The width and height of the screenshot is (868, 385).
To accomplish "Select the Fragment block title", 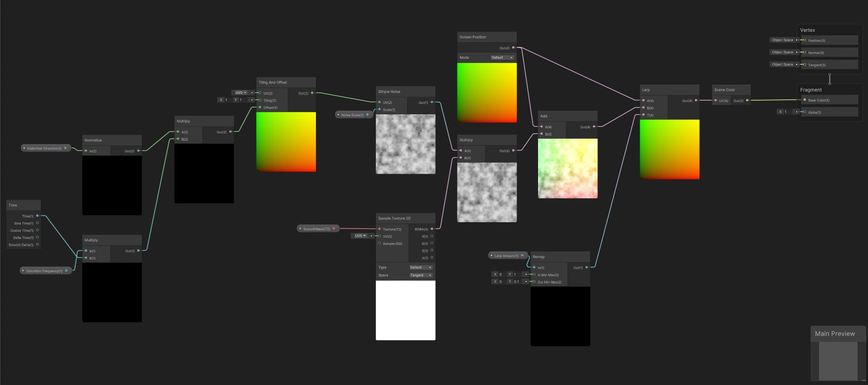I will point(811,90).
